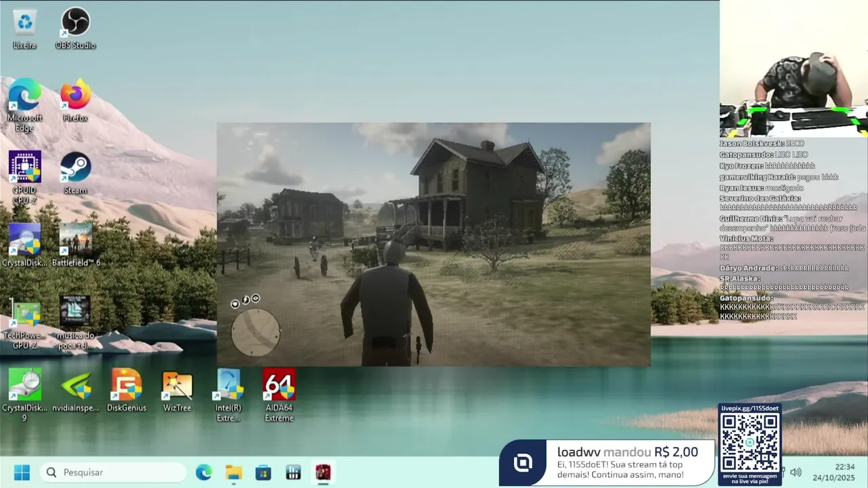The image size is (868, 488).
Task: Switch to the Red Dead game on the taskbar
Action: coord(323,472)
